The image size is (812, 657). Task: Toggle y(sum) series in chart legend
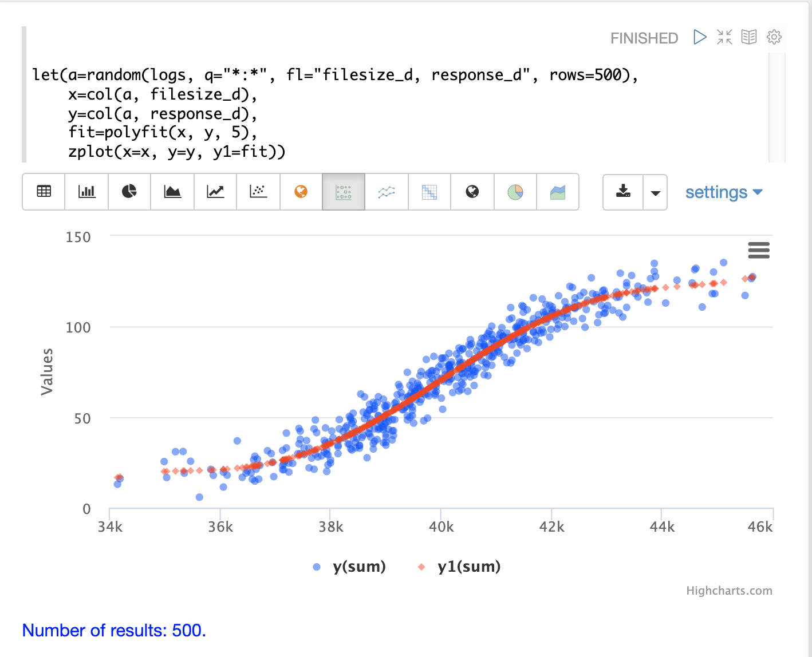[x=349, y=567]
